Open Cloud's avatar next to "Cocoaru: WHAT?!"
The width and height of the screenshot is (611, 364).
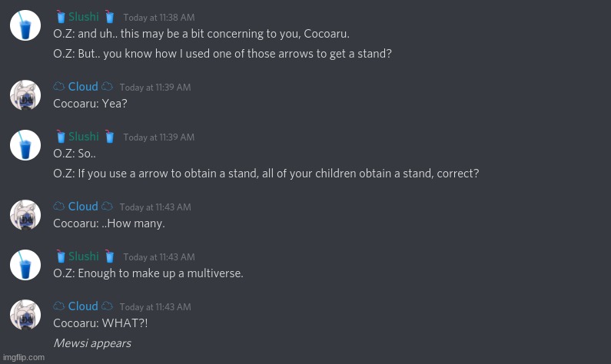[x=25, y=314]
